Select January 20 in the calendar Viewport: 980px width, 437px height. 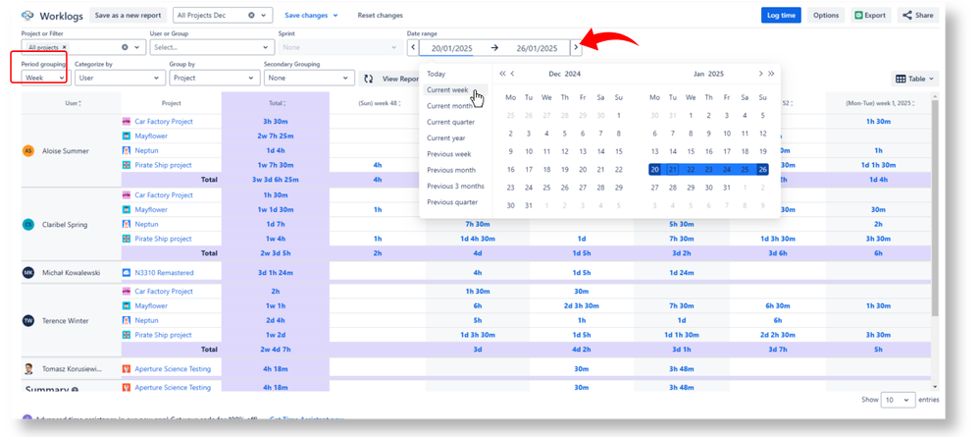(x=654, y=170)
